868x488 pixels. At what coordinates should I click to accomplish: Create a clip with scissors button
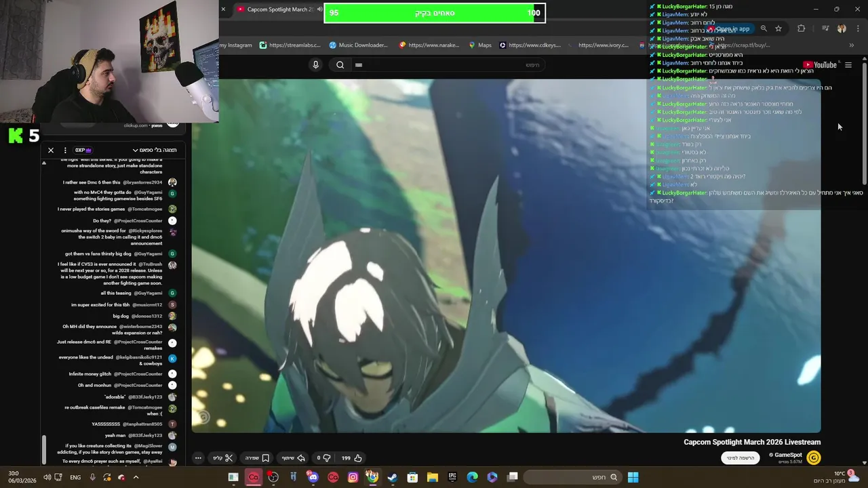(223, 458)
